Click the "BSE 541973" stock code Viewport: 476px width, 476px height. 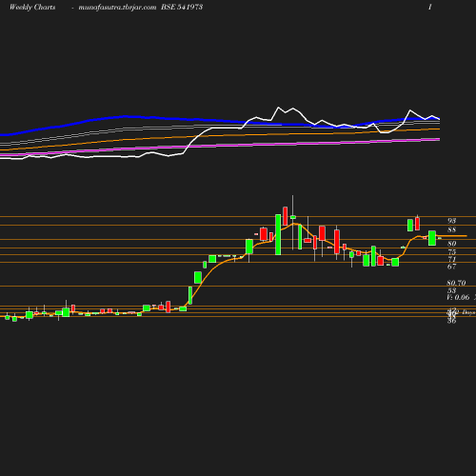(182, 7)
